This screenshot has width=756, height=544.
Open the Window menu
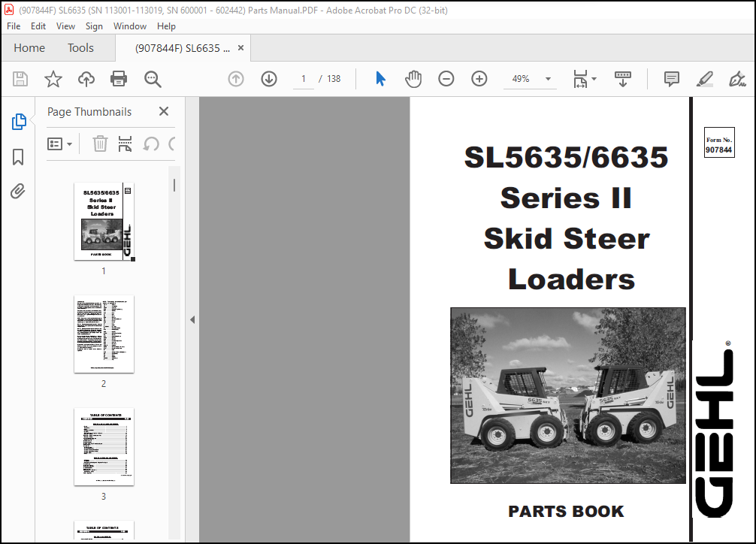point(130,26)
